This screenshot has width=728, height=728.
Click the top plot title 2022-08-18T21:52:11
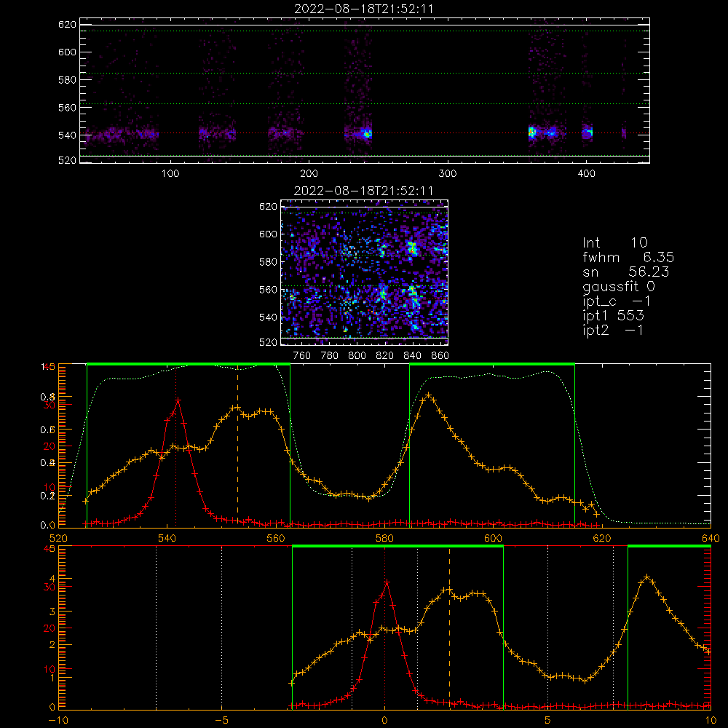(364, 8)
